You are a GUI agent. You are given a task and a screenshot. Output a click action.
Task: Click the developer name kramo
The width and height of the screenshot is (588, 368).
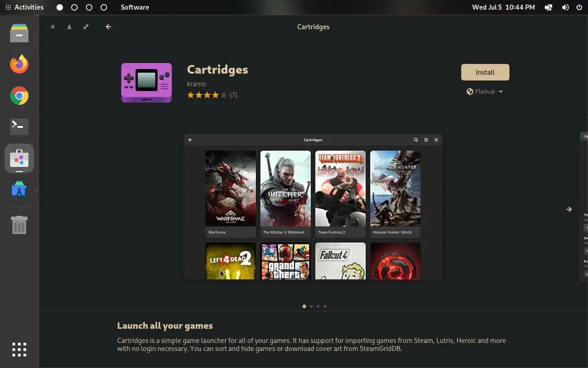[x=196, y=84]
